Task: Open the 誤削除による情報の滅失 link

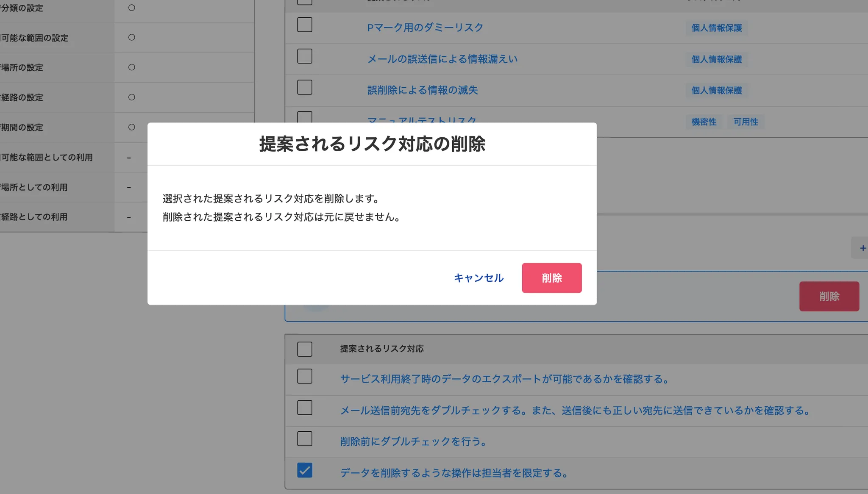Action: (x=422, y=90)
